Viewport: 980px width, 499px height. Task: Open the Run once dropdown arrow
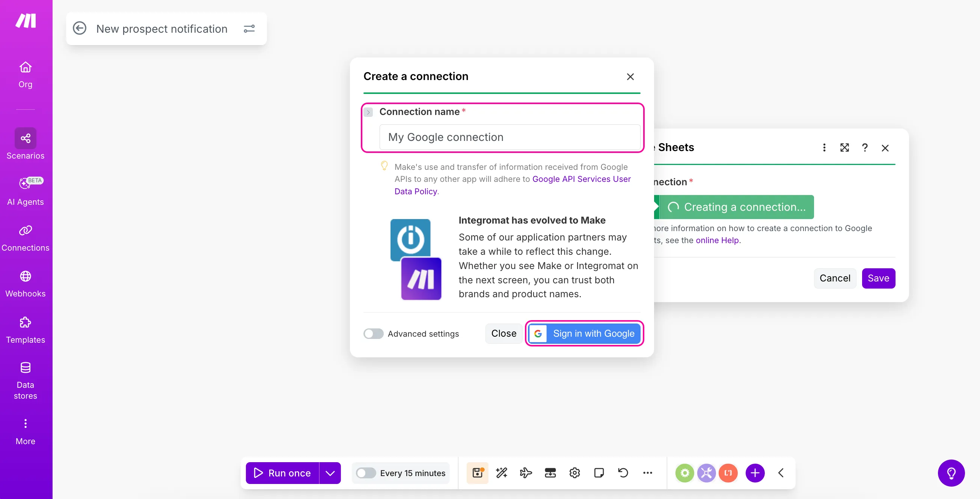tap(330, 473)
